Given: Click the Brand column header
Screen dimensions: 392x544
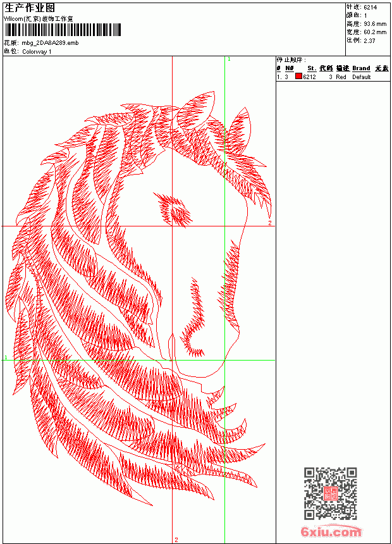Looking at the screenshot, I should [x=361, y=68].
